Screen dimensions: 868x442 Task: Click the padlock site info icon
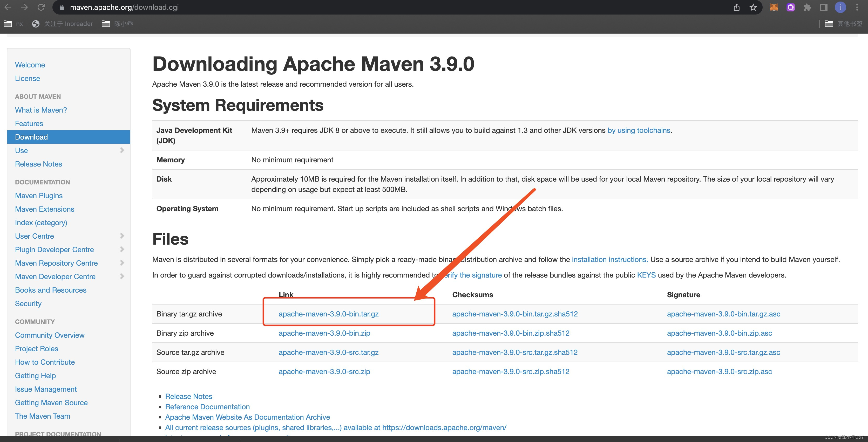tap(62, 8)
